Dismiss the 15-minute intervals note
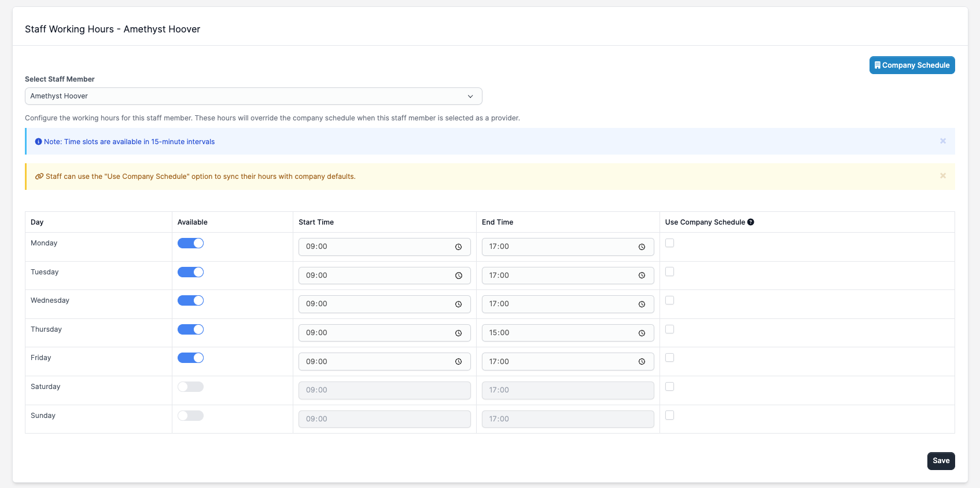Screen dimensions: 980x488 pos(943,141)
